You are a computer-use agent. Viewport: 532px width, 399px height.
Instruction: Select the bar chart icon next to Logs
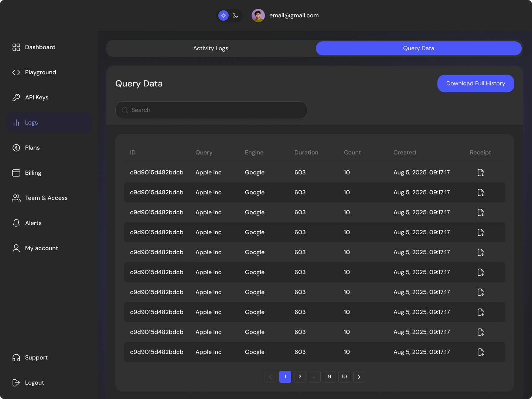click(x=16, y=123)
